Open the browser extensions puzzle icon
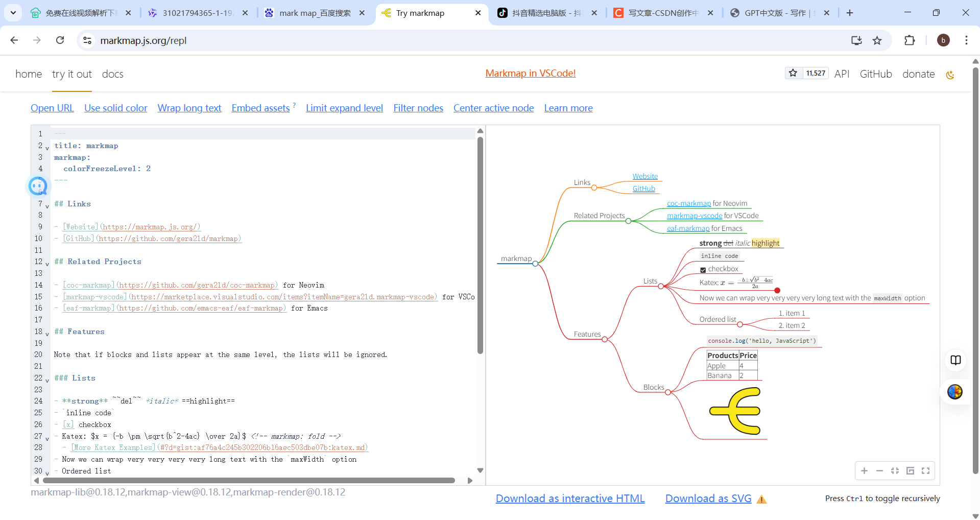Image resolution: width=980 pixels, height=520 pixels. [910, 40]
